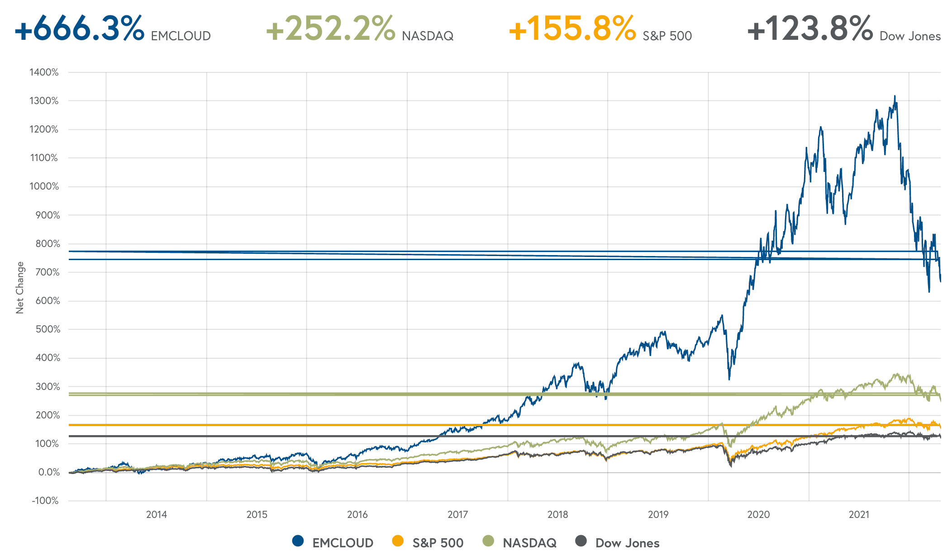
Task: Click the 1200% y-axis label
Action: point(44,129)
